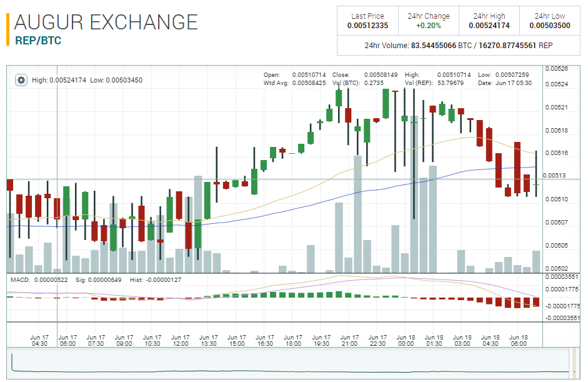This screenshot has height=382, width=588.
Task: Click the 24hr Change value +0.20%
Action: pyautogui.click(x=428, y=26)
